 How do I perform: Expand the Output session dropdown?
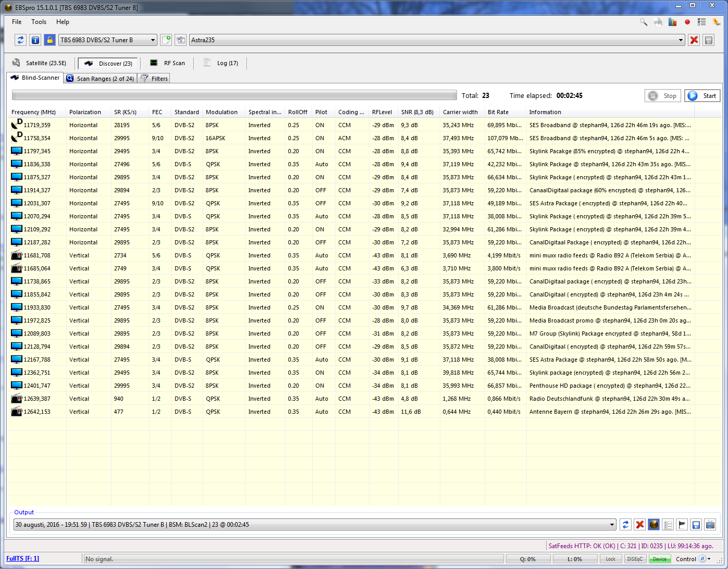click(315, 525)
